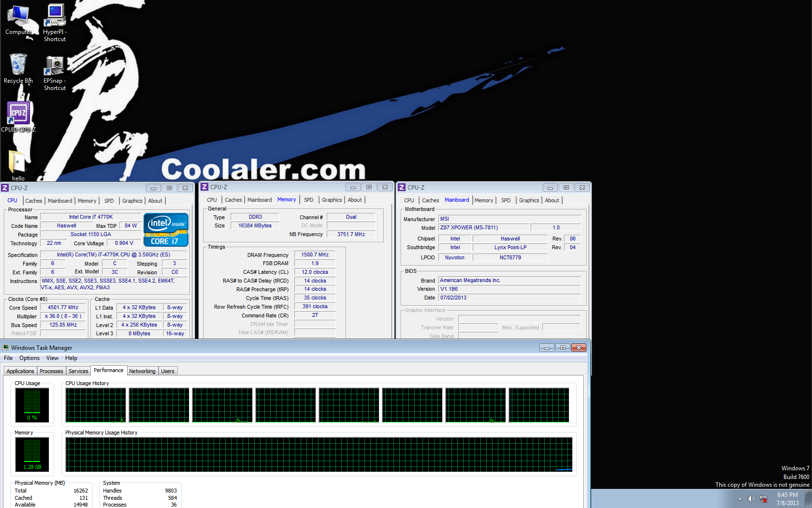The height and width of the screenshot is (508, 812).
Task: Open the Recycle Bin icon
Action: point(18,69)
